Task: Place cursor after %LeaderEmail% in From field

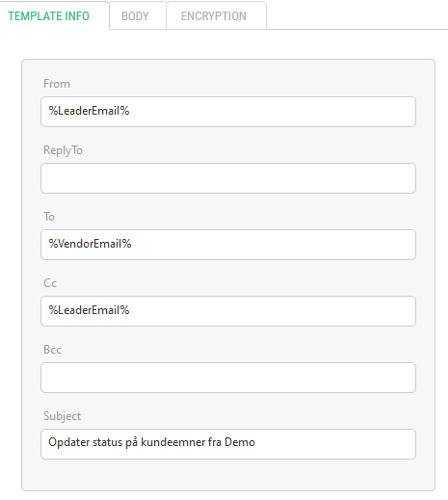Action: [x=130, y=111]
